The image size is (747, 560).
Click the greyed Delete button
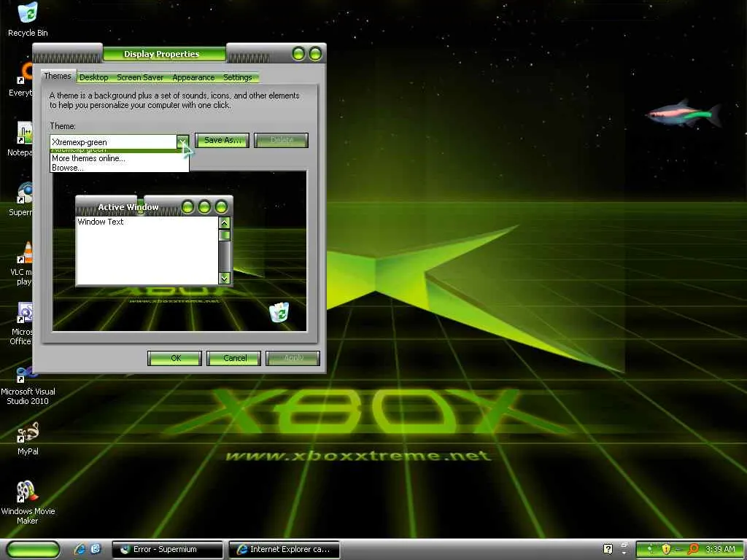click(281, 140)
